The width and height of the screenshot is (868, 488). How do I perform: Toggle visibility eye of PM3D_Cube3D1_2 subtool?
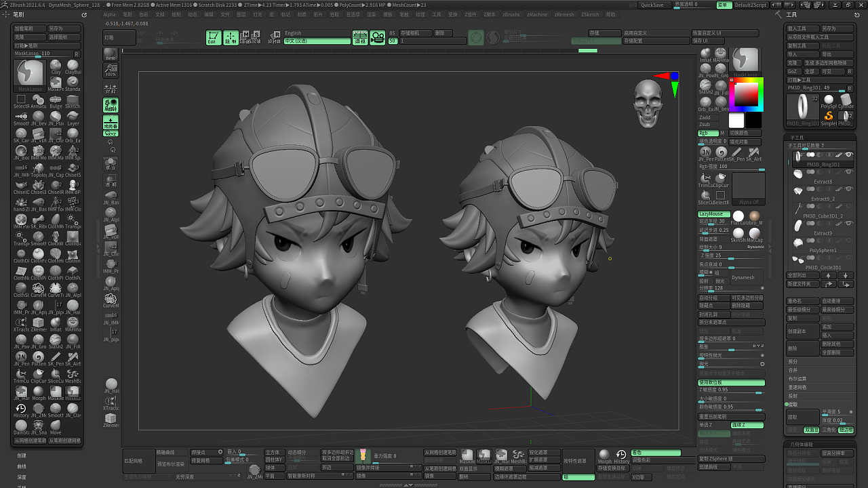(848, 207)
